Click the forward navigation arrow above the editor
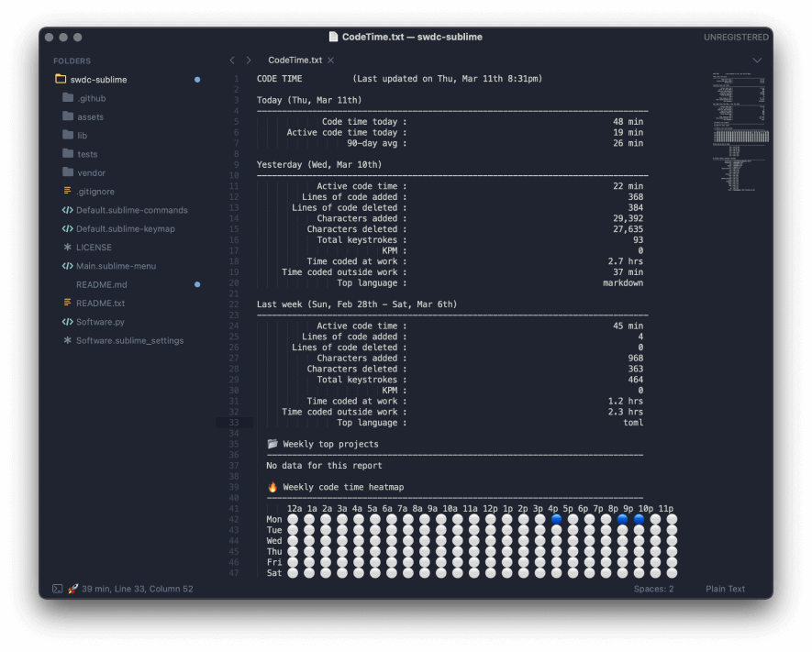Image resolution: width=812 pixels, height=652 pixels. tap(248, 59)
